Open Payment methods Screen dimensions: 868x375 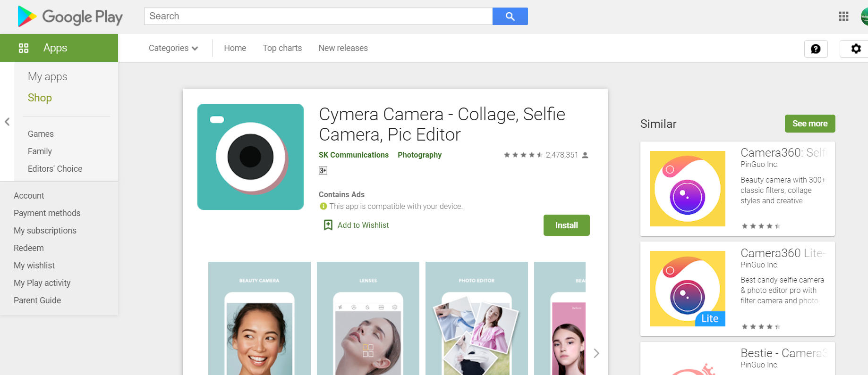47,213
